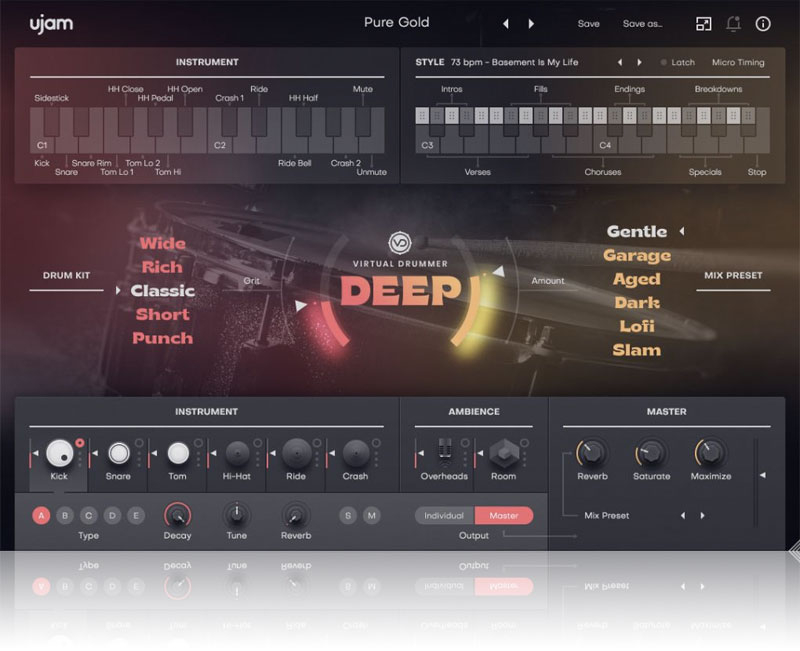
Task: Click the Overheads fader
Action: tap(444, 452)
